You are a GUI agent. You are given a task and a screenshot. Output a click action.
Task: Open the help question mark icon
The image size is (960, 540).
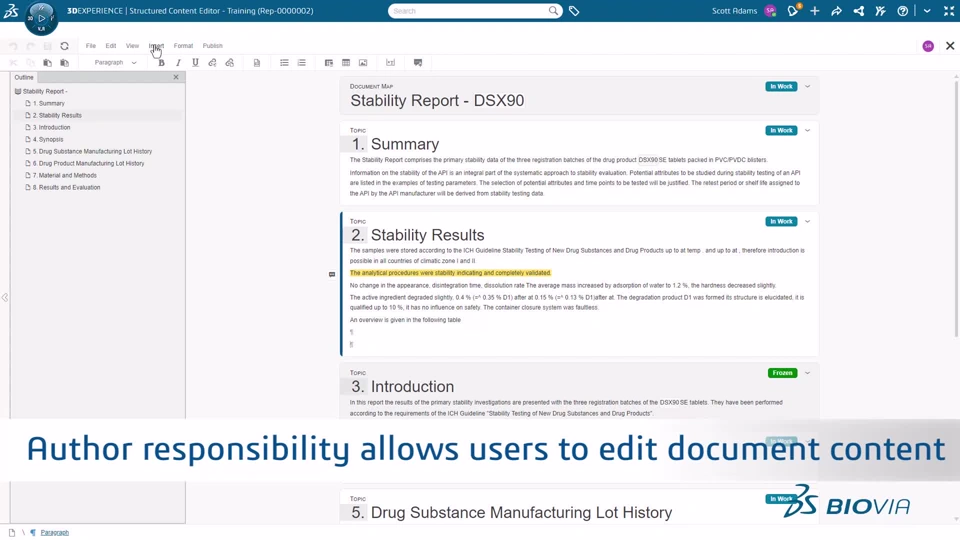902,11
